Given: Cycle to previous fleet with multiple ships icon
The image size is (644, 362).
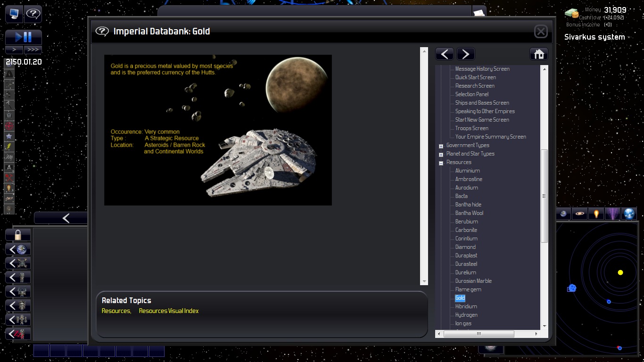Looking at the screenshot, I should click(x=18, y=320).
